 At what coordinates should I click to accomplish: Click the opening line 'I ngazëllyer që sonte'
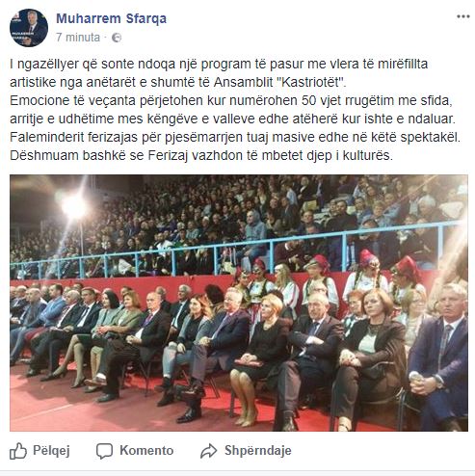pyautogui.click(x=219, y=65)
